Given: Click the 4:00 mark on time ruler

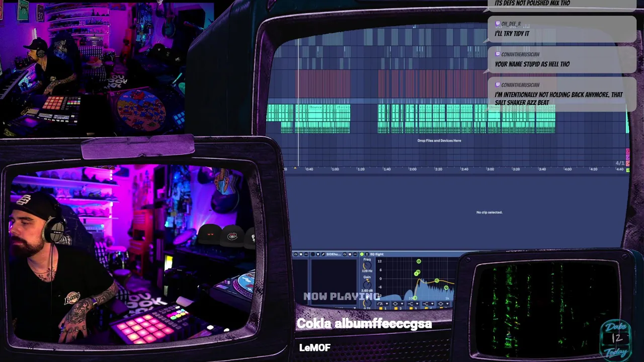Looking at the screenshot, I should click(x=568, y=169).
